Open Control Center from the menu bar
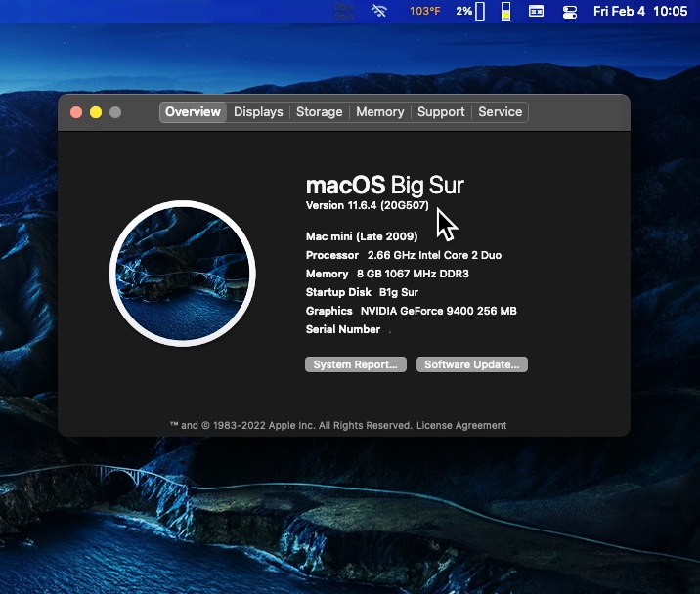The height and width of the screenshot is (594, 700). coord(570,11)
